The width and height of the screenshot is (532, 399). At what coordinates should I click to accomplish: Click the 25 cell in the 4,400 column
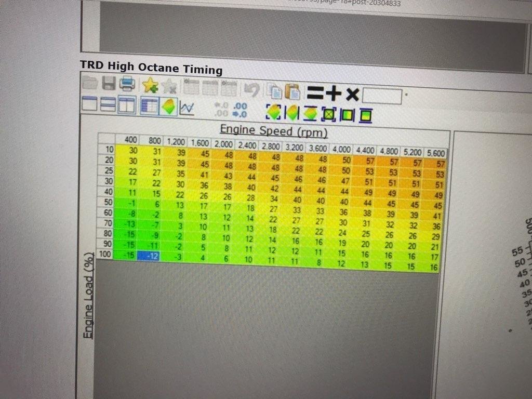point(361,234)
